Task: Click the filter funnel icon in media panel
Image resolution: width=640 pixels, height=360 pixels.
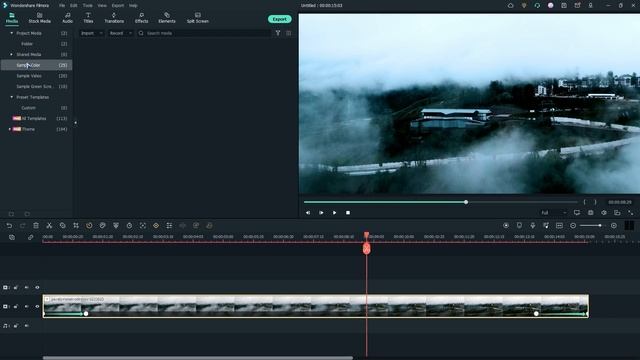Action: coord(278,33)
